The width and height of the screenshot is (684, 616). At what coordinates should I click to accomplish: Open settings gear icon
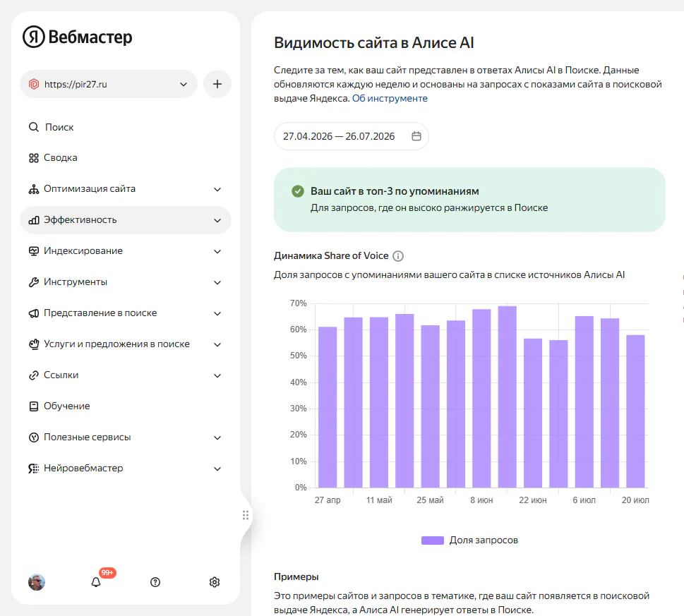pyautogui.click(x=215, y=582)
